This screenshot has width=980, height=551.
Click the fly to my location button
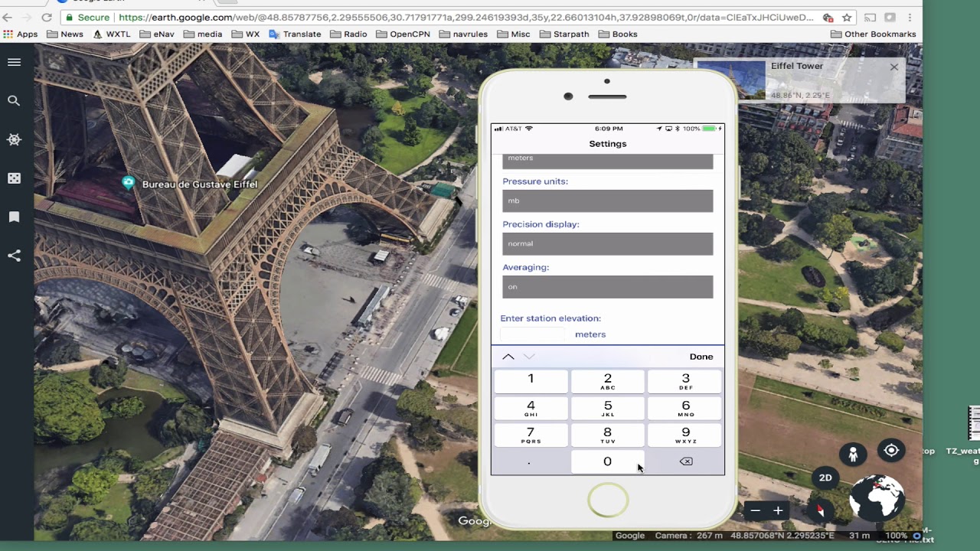[891, 451]
